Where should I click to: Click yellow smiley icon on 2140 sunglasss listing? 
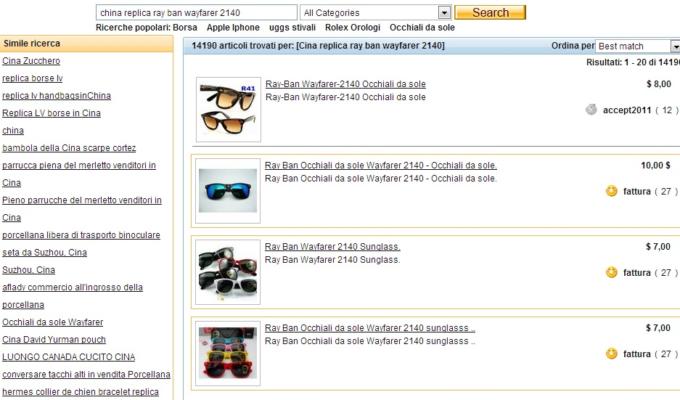pos(611,353)
